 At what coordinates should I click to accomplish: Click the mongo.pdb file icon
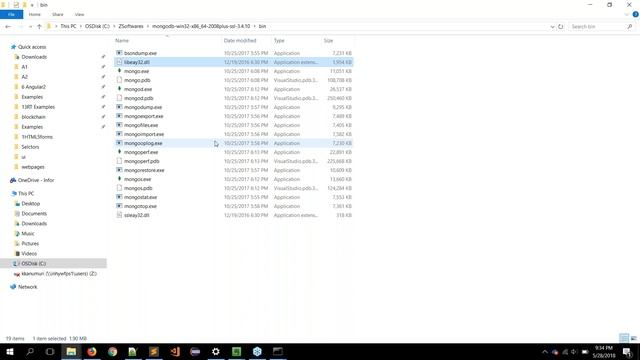pyautogui.click(x=119, y=80)
